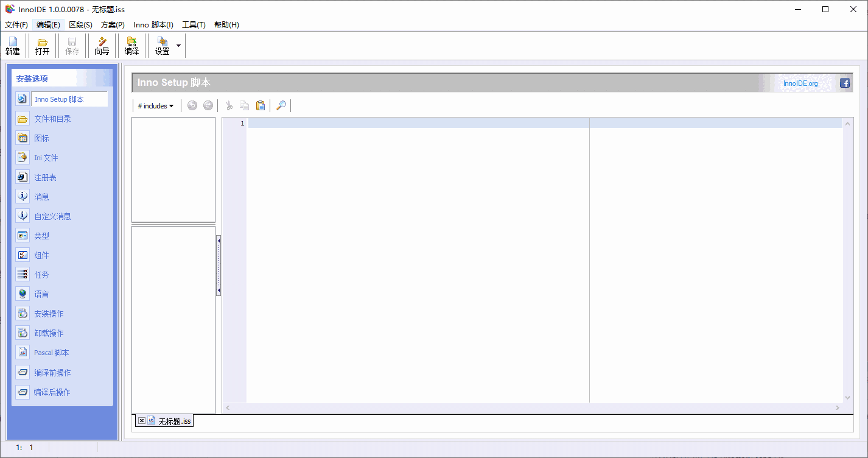Viewport: 868px width, 458px height.
Task: Compile the script using the 编译 icon
Action: 131,45
